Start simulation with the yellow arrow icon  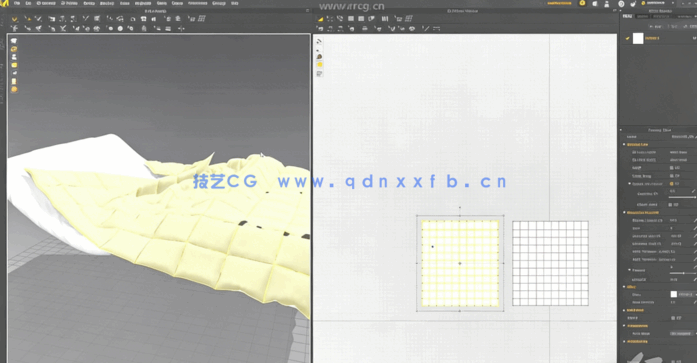point(14,19)
